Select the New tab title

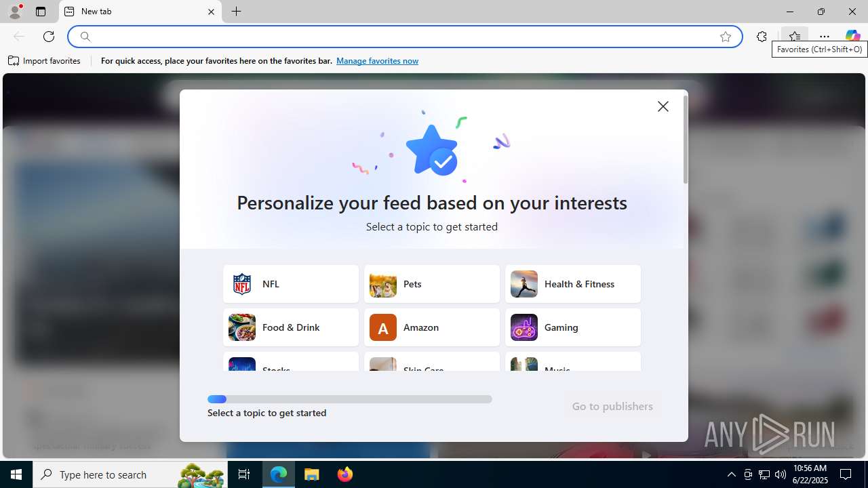click(x=96, y=12)
